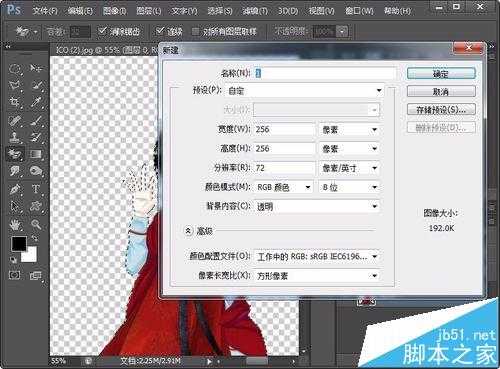Open the status bar info arrow menu
Screen dimensions: 500x369
click(x=209, y=361)
